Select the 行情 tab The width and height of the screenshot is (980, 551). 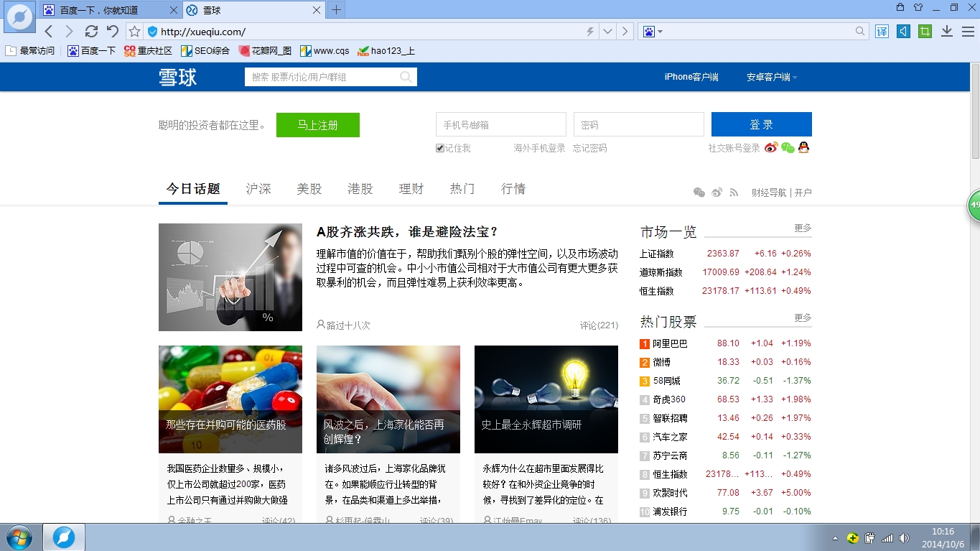coord(513,189)
